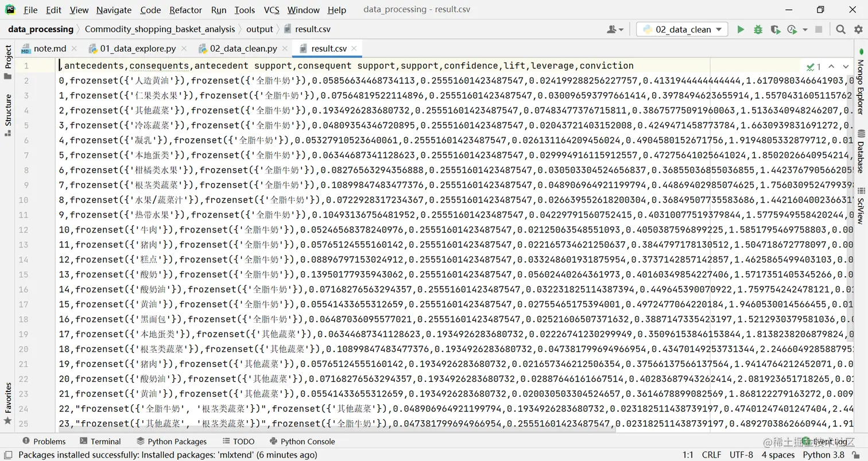The width and height of the screenshot is (868, 461).
Task: Open the Help menu
Action: [x=336, y=10]
